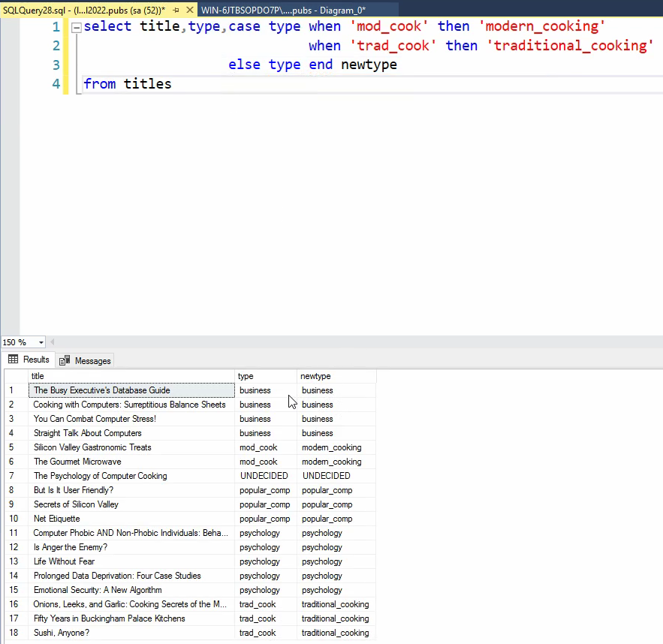Click the Messages tab icon
The width and height of the screenshot is (663, 644).
[65, 360]
